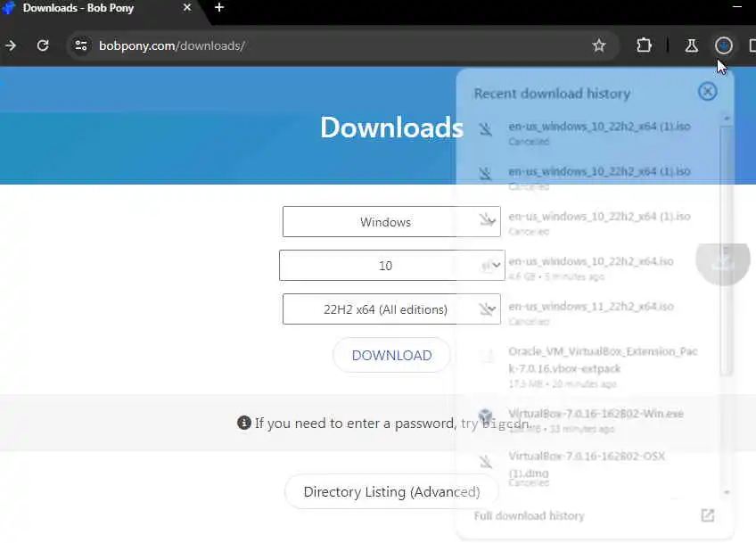Click the download history scrollbar thumb
Image resolution: width=756 pixels, height=543 pixels.
pyautogui.click(x=727, y=250)
